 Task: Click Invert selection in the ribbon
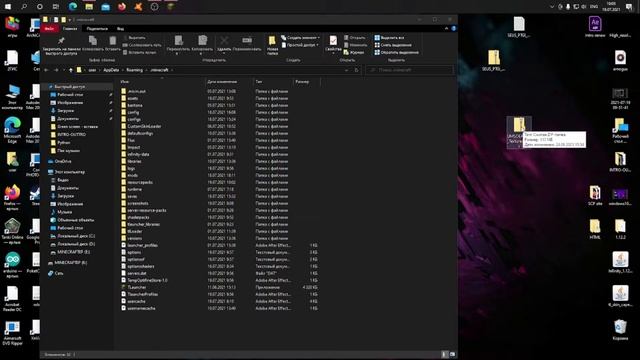[x=396, y=52]
